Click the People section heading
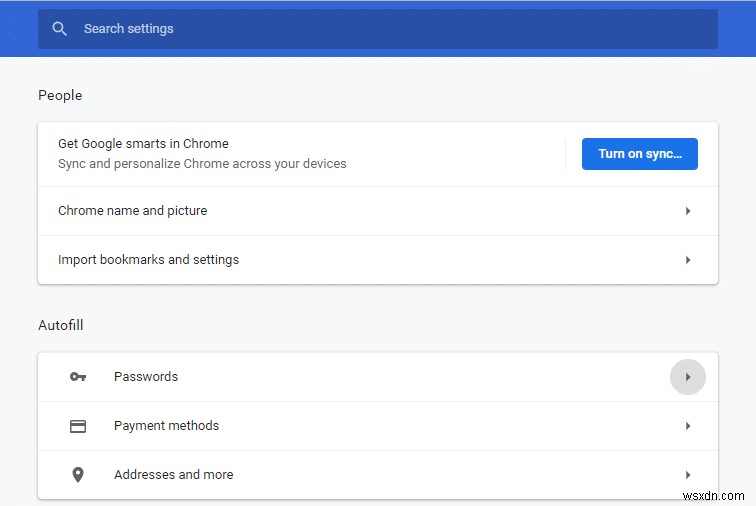756x506 pixels. point(60,96)
